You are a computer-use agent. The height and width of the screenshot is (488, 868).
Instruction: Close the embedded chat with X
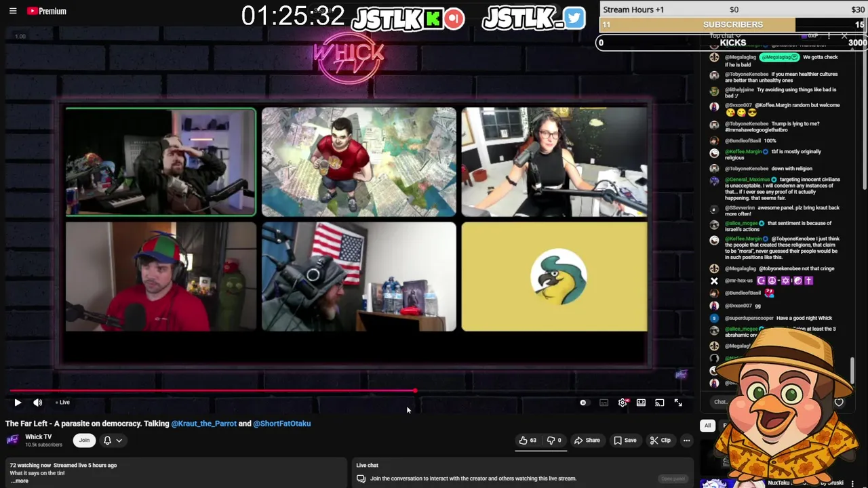(x=844, y=36)
